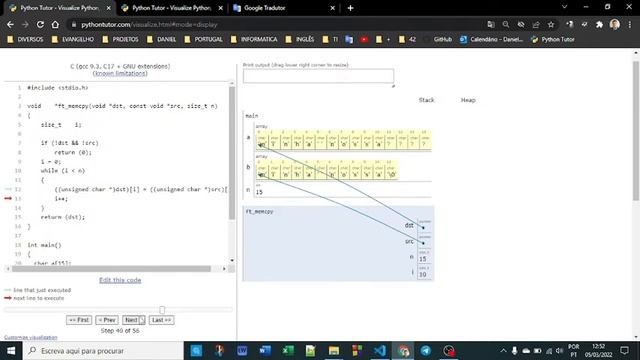
Task: Open Telegram from the taskbar
Action: (426, 351)
